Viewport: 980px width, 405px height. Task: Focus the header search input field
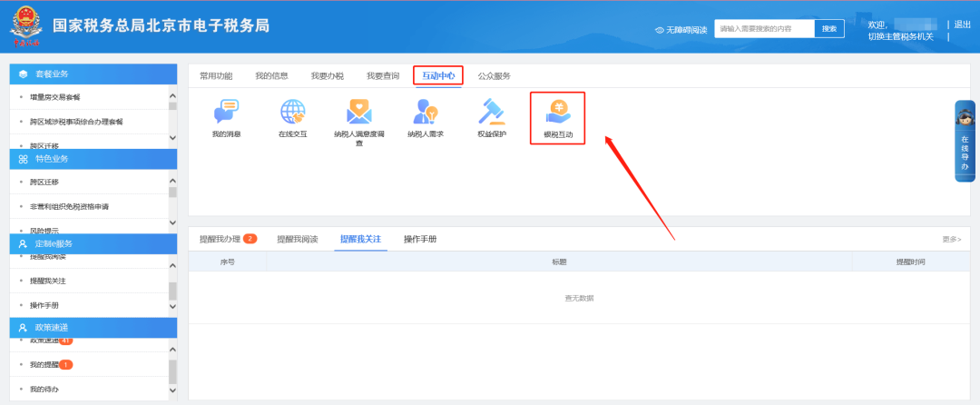pyautogui.click(x=764, y=29)
